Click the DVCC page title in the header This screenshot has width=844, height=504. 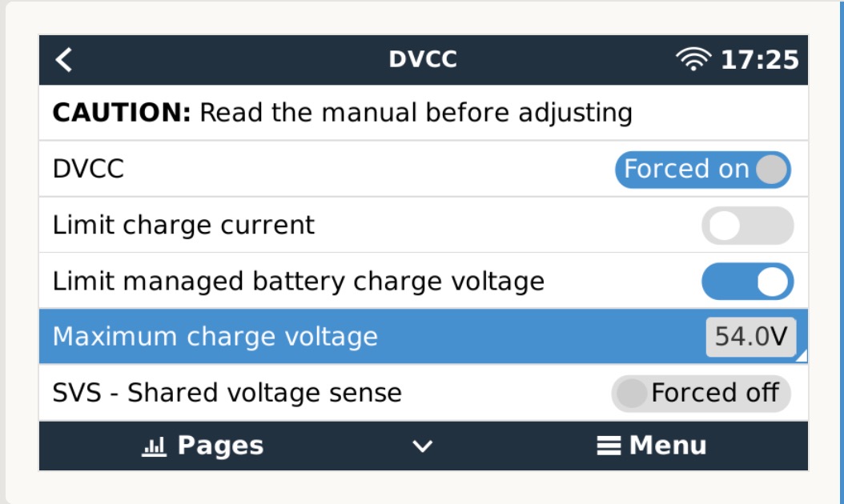click(423, 60)
